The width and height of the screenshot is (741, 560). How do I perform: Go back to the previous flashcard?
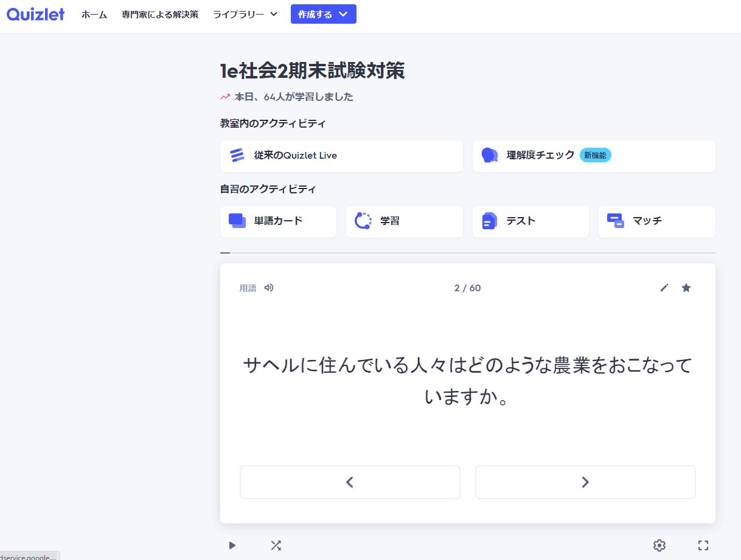pos(350,482)
